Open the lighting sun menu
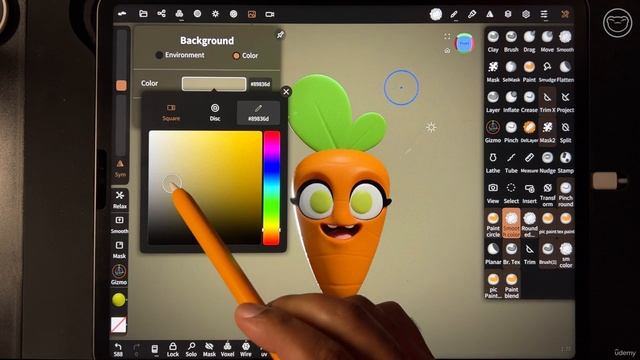The width and height of the screenshot is (640, 360). (216, 14)
